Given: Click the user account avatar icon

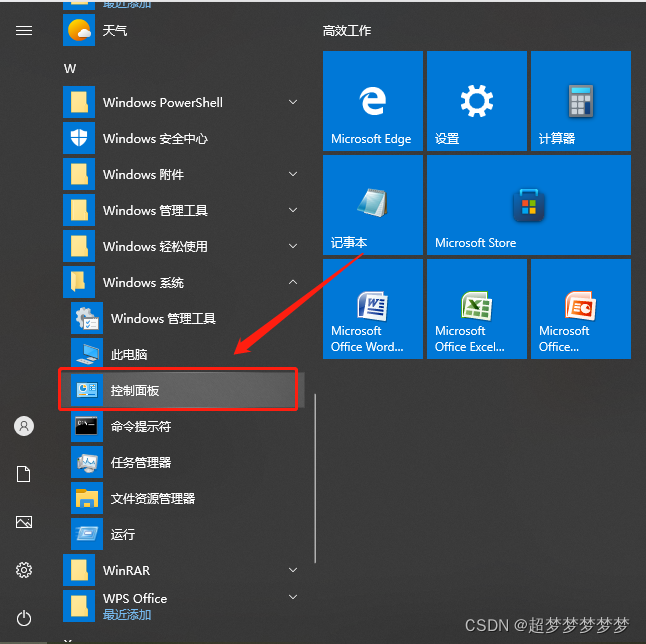Looking at the screenshot, I should pos(24,426).
